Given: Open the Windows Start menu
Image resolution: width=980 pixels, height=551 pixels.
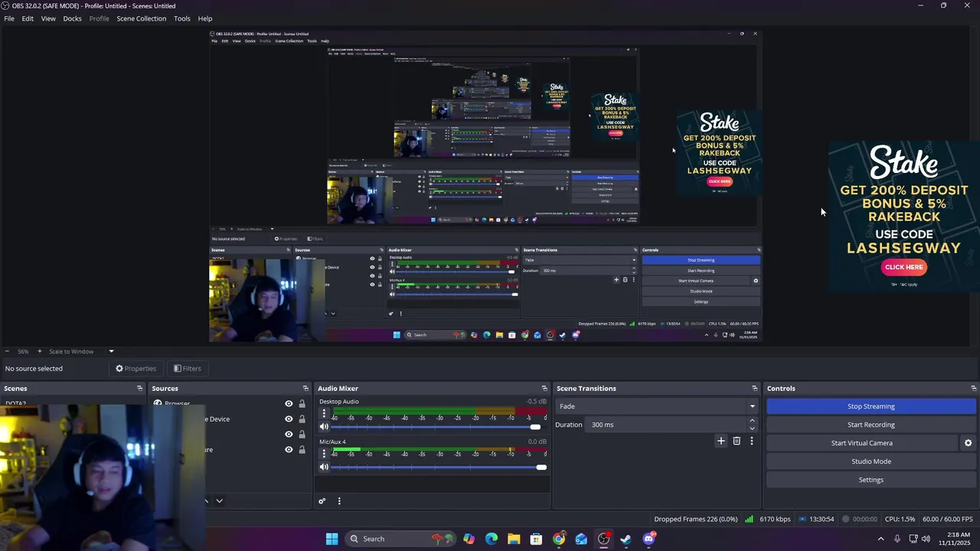Looking at the screenshot, I should 332,539.
